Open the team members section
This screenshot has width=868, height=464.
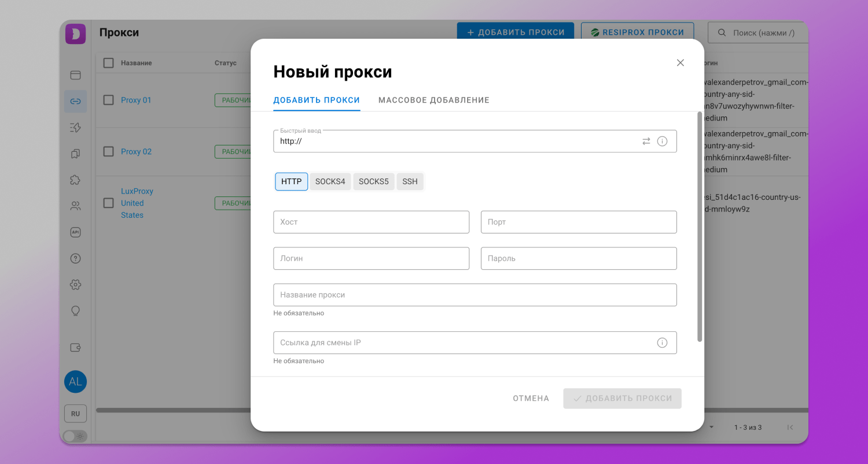click(75, 205)
